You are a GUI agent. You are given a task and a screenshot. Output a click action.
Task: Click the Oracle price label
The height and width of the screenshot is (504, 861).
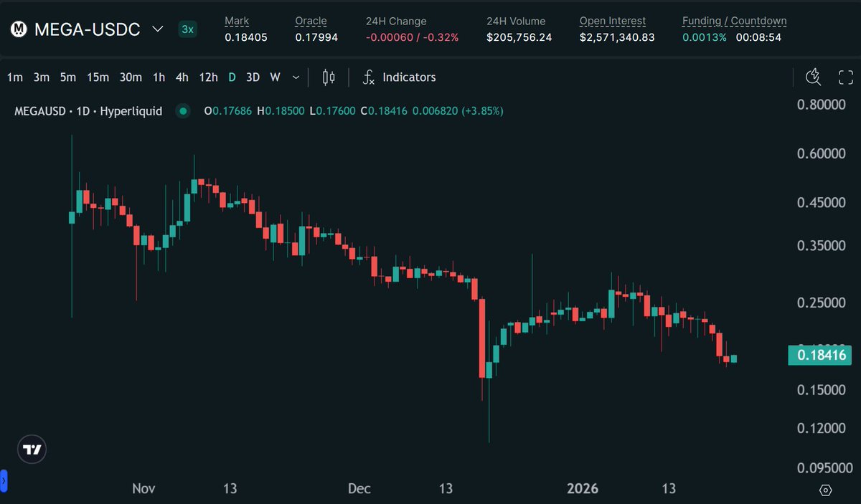[x=311, y=22]
